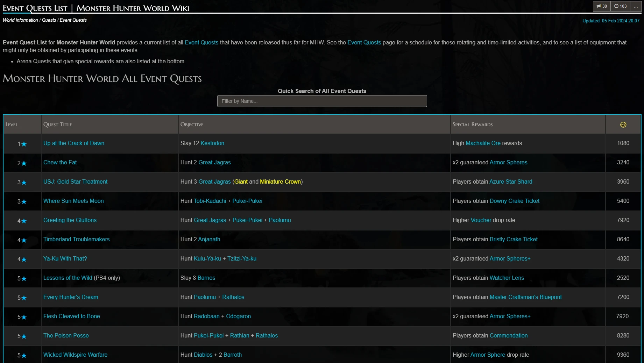Select the 1080 reward value cell
Viewport: 644px width, 363px height.
pos(623,143)
